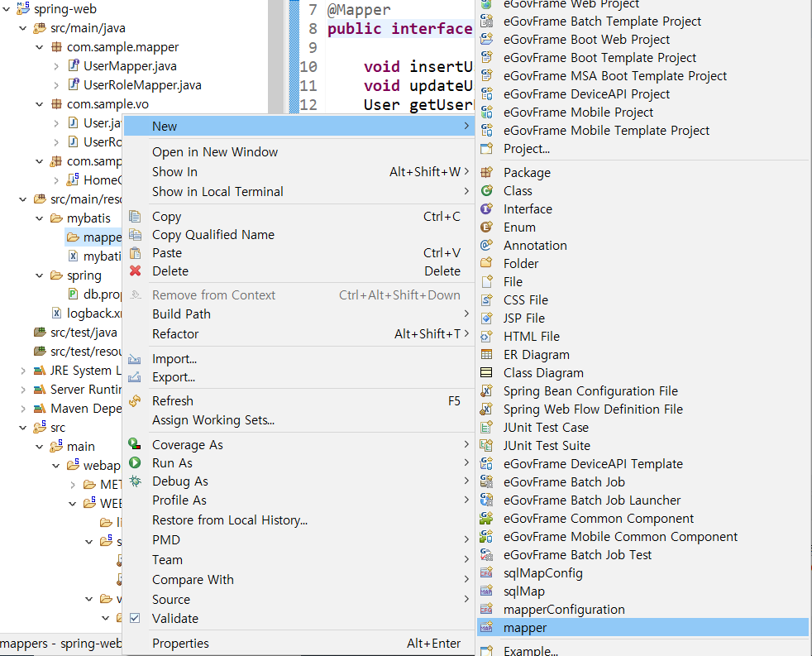
Task: Click the ER Diagram icon
Action: coord(486,354)
